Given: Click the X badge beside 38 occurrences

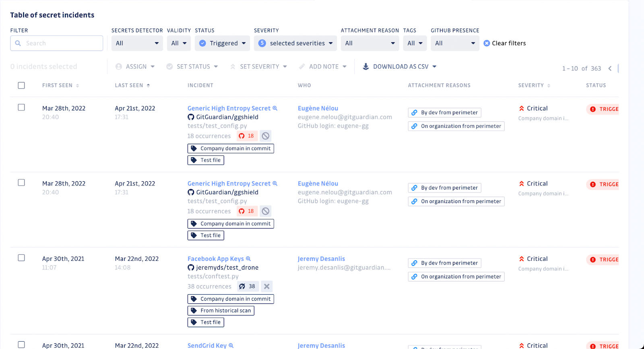Looking at the screenshot, I should point(266,287).
